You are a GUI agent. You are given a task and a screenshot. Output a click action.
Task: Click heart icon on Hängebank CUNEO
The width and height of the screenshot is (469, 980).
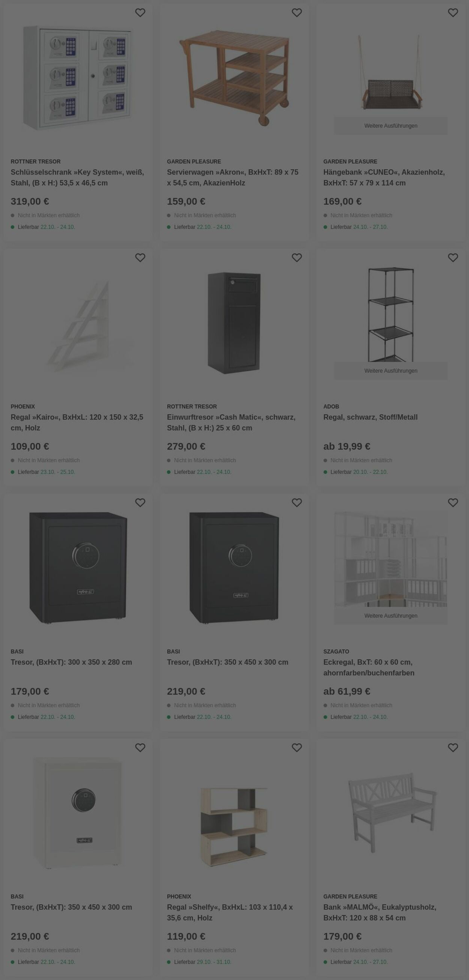(x=452, y=12)
